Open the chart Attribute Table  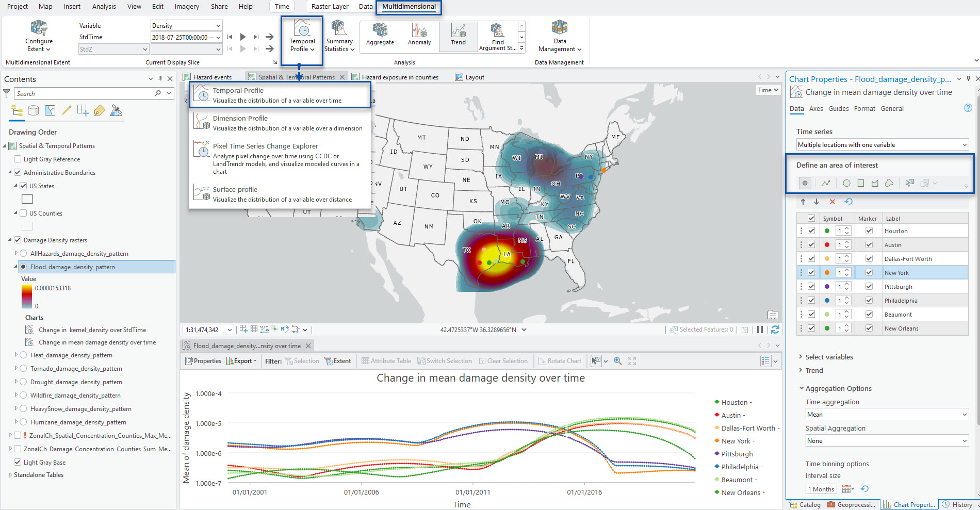point(386,360)
